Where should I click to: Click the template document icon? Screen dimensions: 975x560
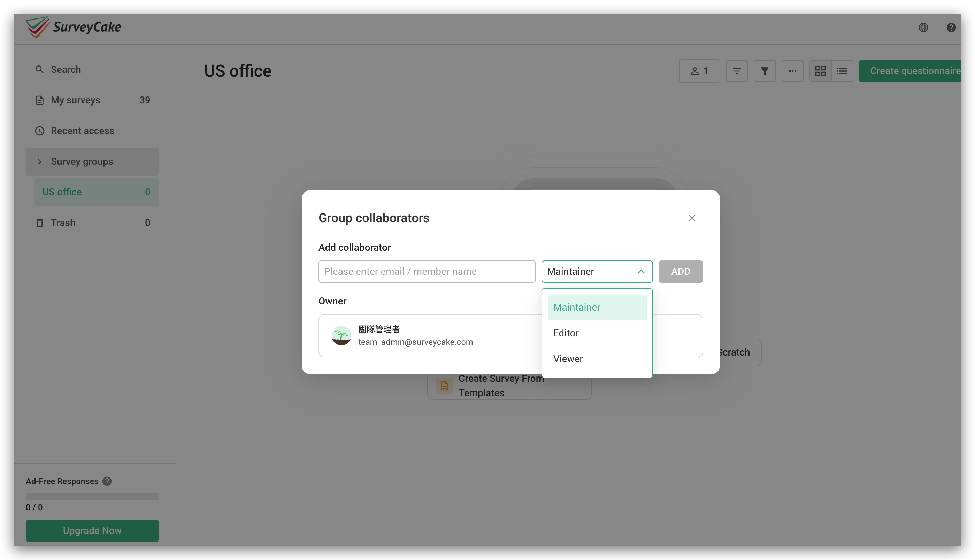(444, 386)
